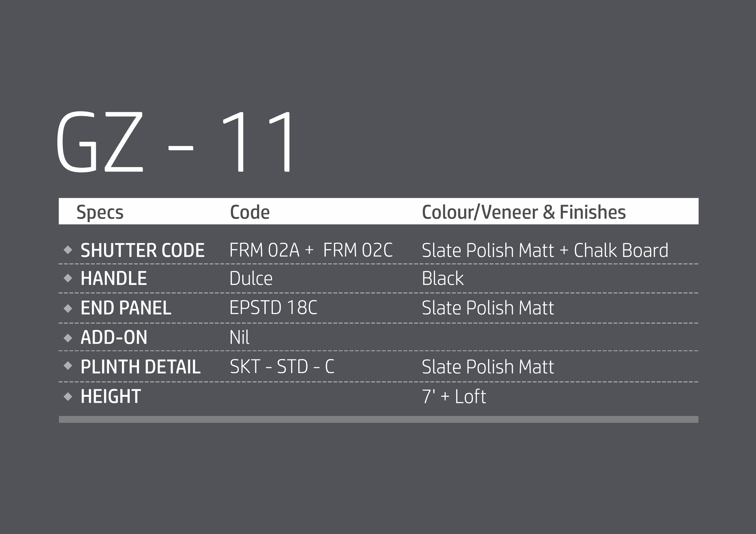The height and width of the screenshot is (534, 756).
Task: Click the grey bar below the table
Action: pos(378,419)
